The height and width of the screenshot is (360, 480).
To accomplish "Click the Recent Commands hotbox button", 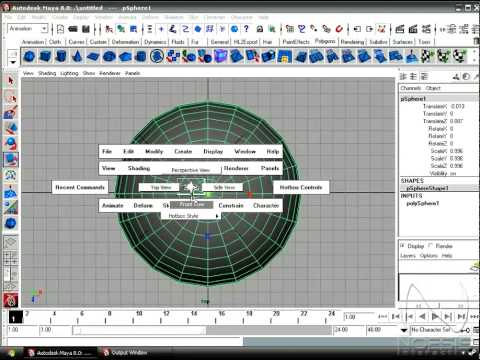I will [80, 187].
